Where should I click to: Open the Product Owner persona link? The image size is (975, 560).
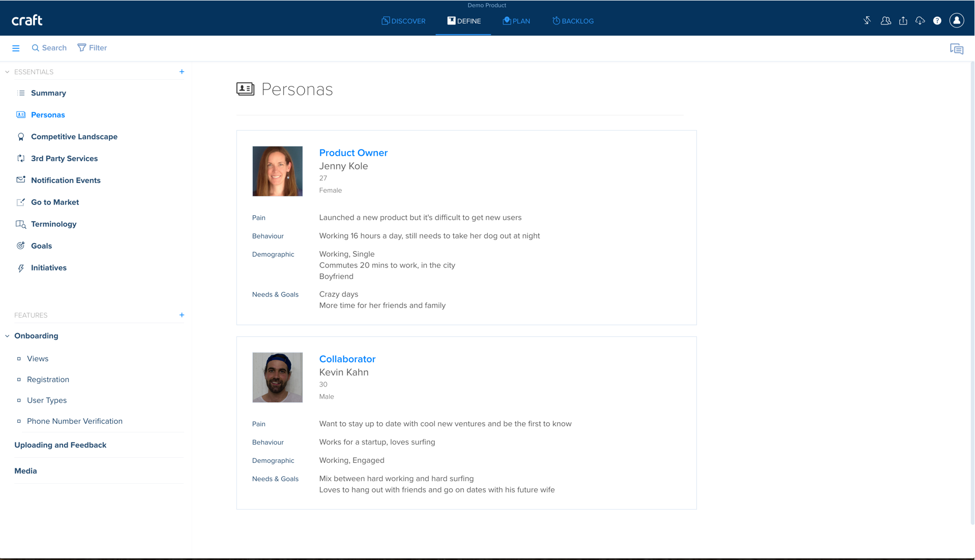tap(353, 153)
